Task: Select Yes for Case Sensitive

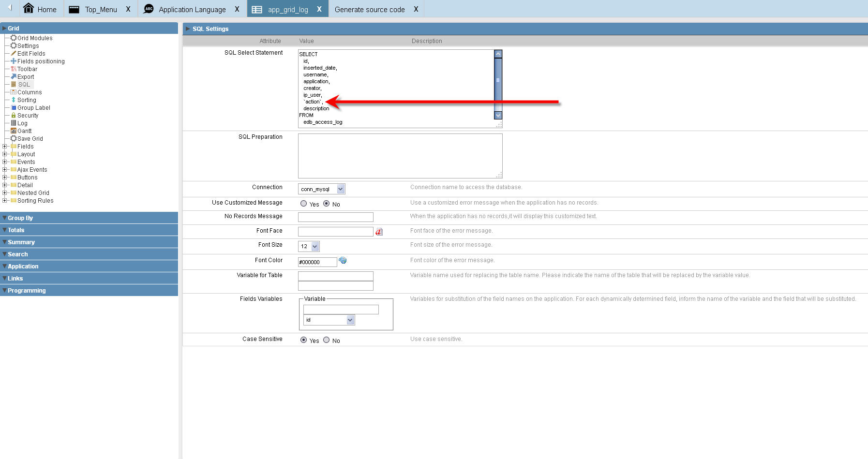Action: coord(303,340)
